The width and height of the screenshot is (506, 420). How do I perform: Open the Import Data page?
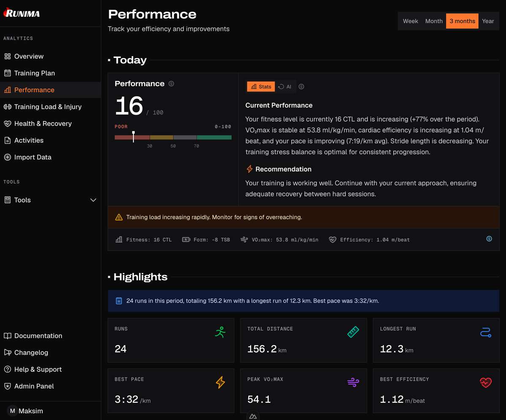click(50, 157)
